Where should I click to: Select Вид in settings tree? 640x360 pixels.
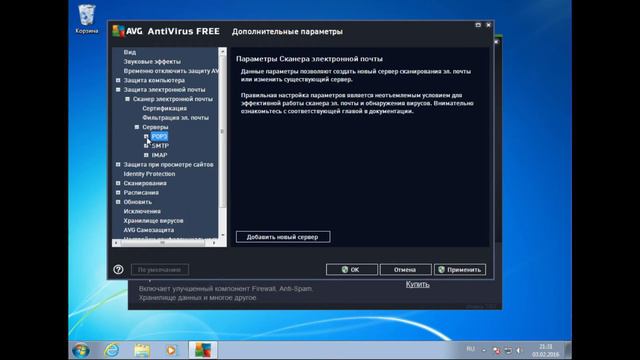pyautogui.click(x=130, y=52)
